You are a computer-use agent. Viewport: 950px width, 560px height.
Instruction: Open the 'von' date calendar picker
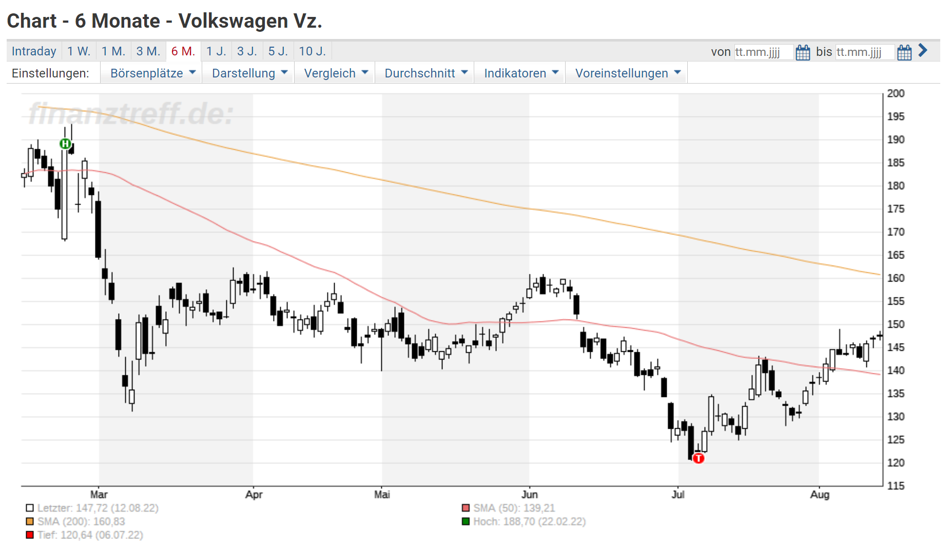click(x=803, y=52)
